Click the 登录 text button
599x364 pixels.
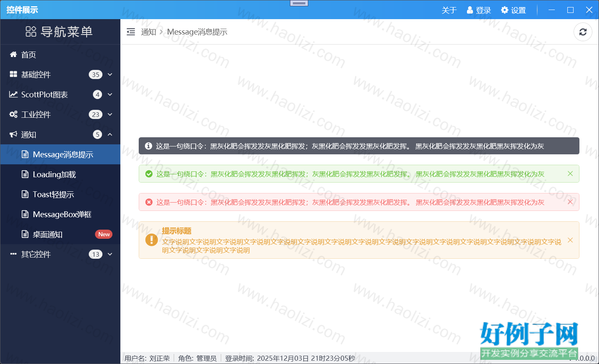tap(483, 10)
